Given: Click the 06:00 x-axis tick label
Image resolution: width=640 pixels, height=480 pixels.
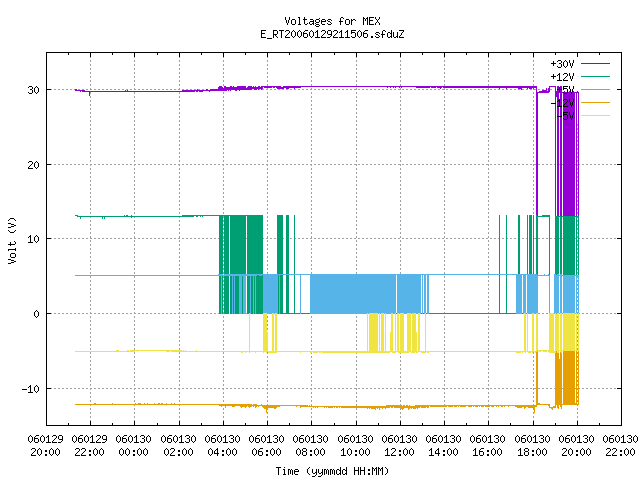Looking at the screenshot, I should pos(267,446).
